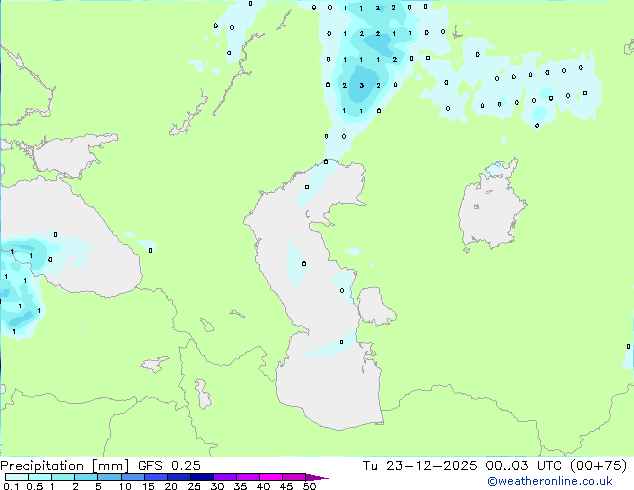This screenshot has height=490, width=634.
Task: Click the 40–45 mm magenta swatch
Action: pos(271,477)
